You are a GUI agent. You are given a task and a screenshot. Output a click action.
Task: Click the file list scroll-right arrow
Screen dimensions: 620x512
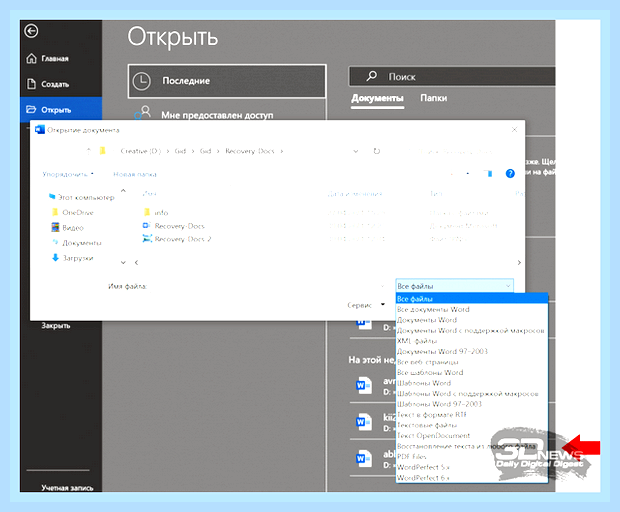[519, 263]
